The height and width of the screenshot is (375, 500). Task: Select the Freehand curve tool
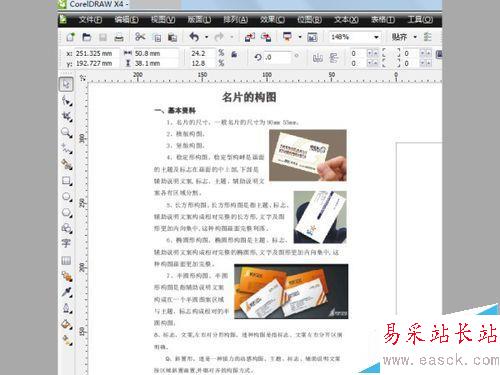66,149
